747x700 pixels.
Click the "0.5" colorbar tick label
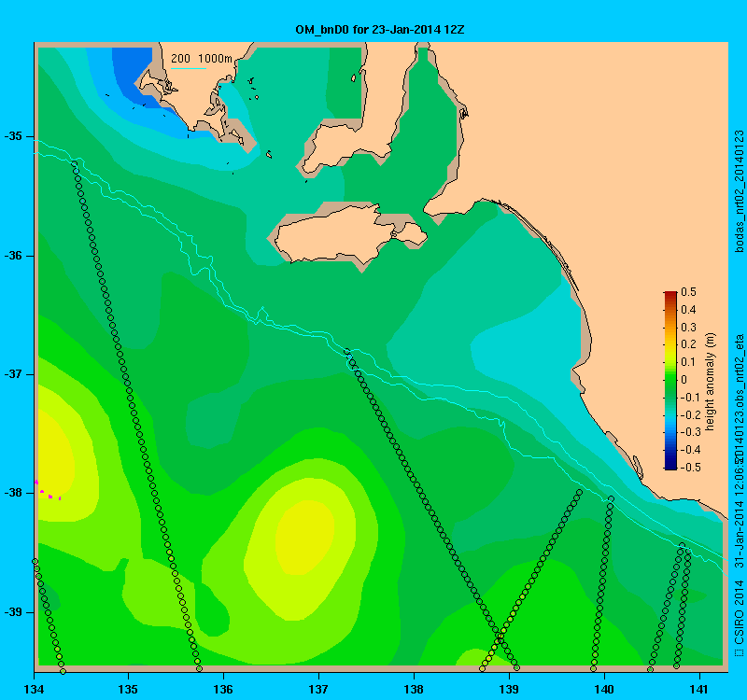688,292
